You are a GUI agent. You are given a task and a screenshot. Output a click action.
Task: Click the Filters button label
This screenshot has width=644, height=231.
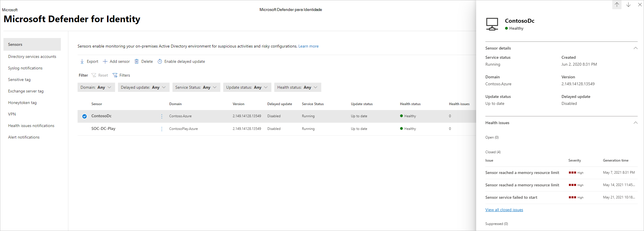[125, 75]
